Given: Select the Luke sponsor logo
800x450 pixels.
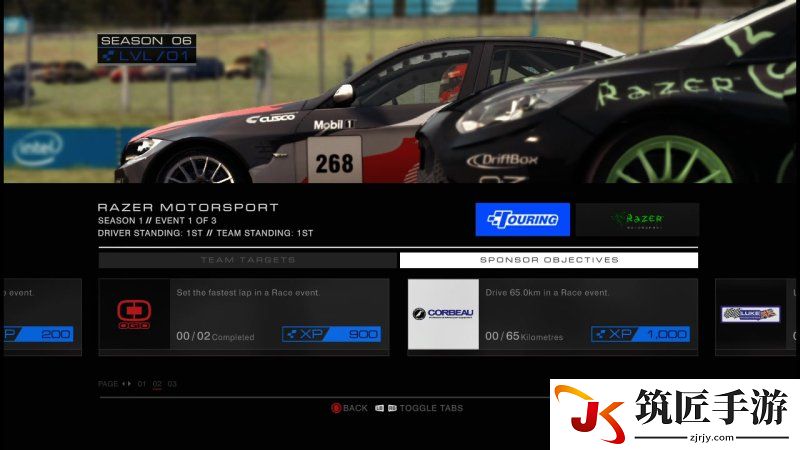Looking at the screenshot, I should [x=751, y=314].
